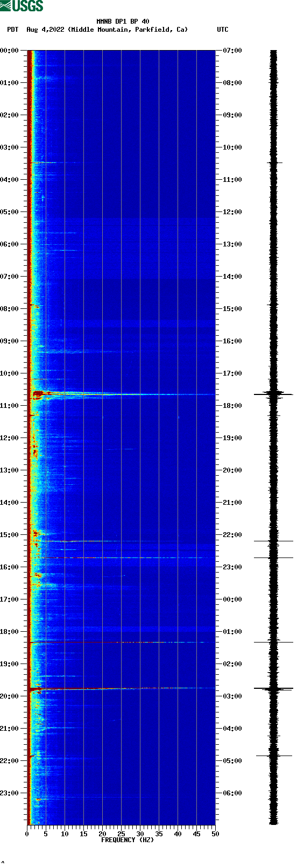
Task: Click the frequency axis tick label 50
Action: tap(215, 834)
